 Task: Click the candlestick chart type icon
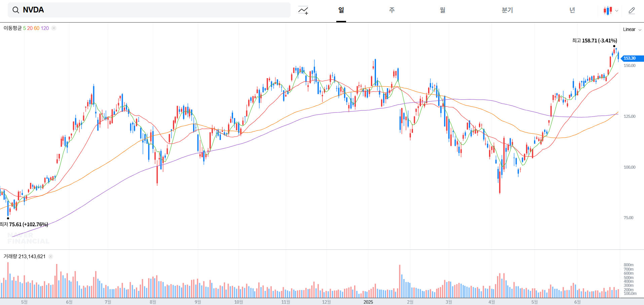point(608,10)
